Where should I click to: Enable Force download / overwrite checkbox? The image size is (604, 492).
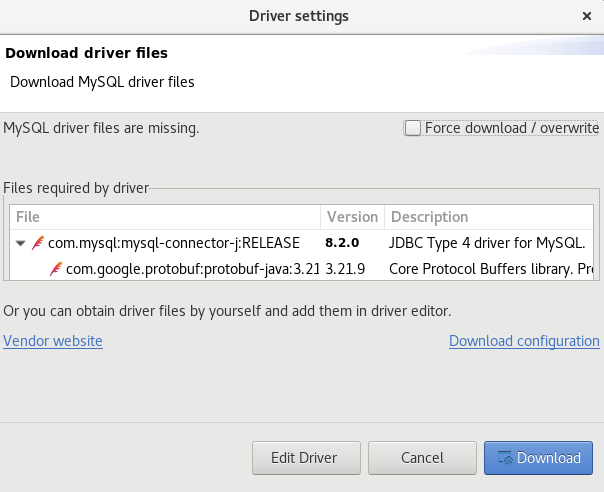coord(413,128)
